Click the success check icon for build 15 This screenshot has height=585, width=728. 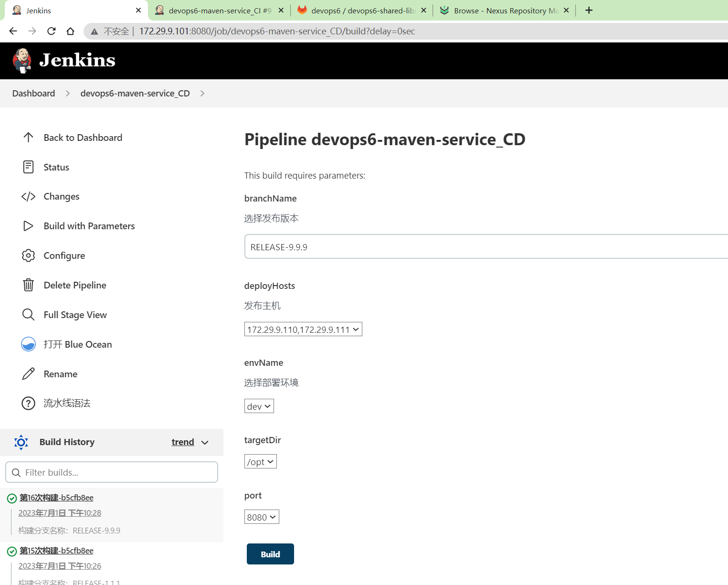[12, 552]
